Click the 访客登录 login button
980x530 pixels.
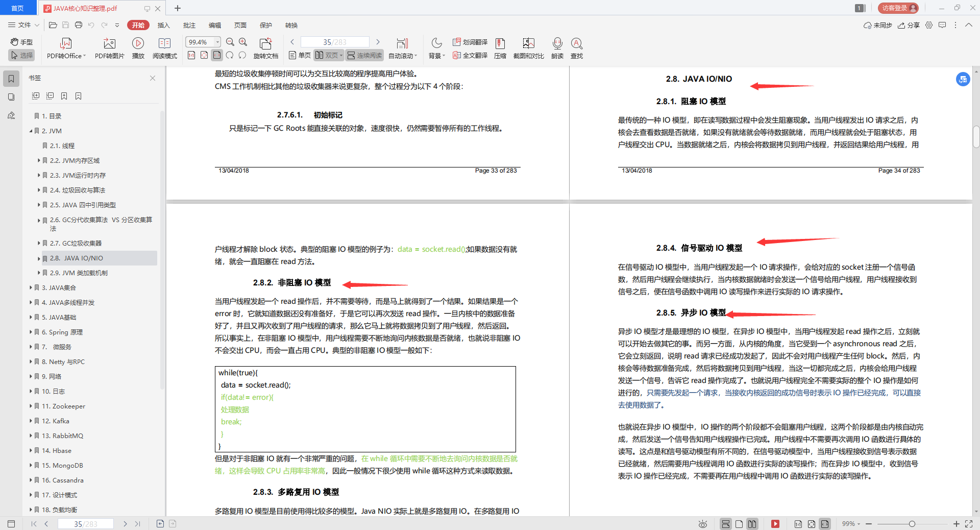pyautogui.click(x=897, y=8)
